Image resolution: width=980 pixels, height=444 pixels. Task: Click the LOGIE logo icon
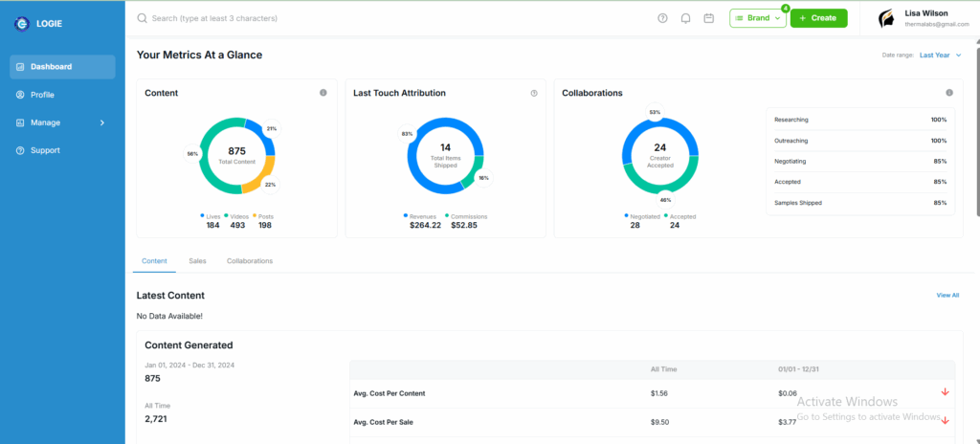[x=21, y=23]
